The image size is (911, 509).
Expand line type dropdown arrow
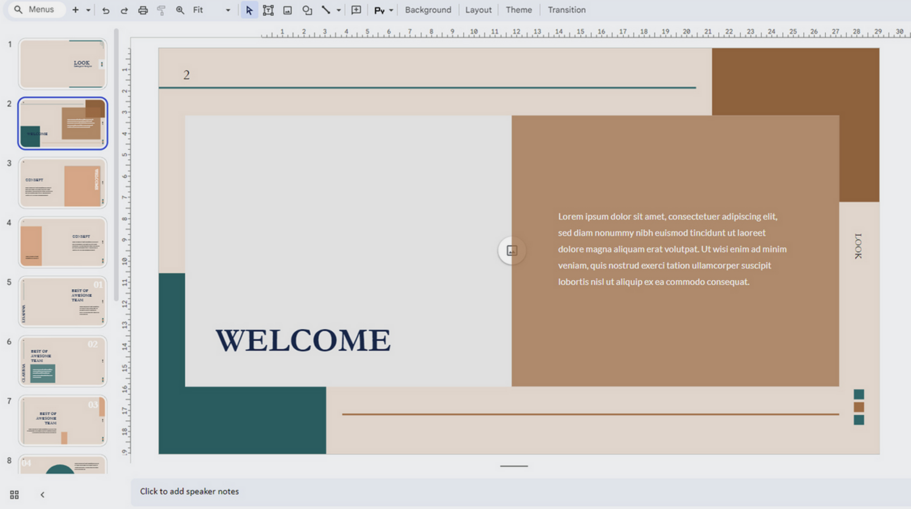click(339, 10)
